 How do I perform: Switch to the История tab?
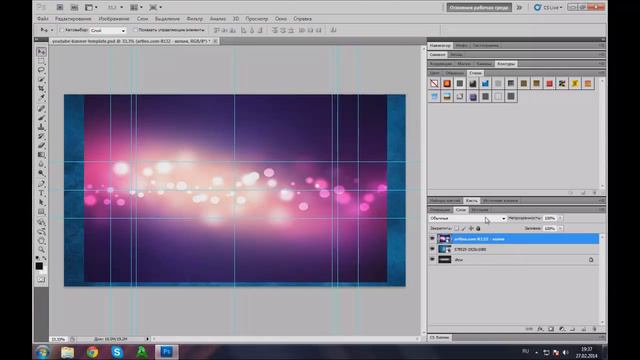tap(480, 210)
